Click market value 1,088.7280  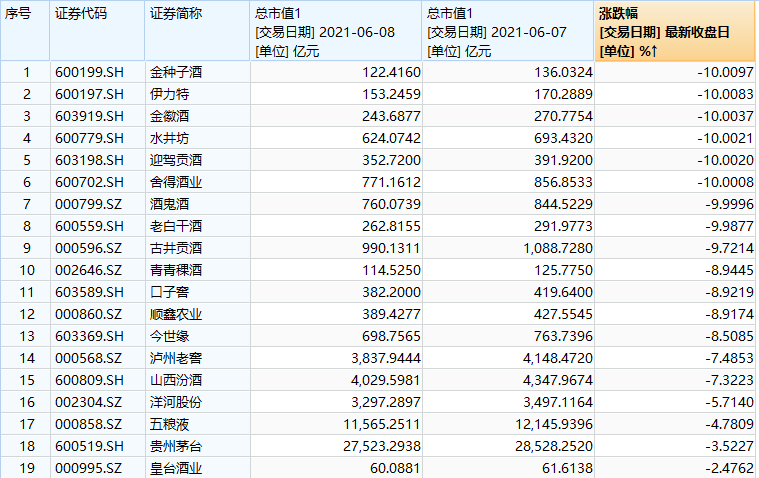click(558, 248)
